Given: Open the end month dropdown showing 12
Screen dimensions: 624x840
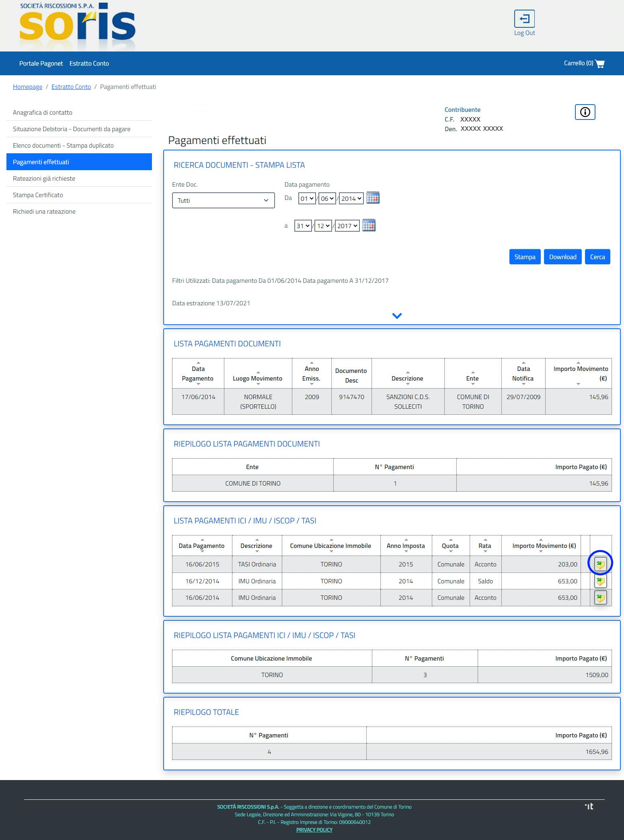Looking at the screenshot, I should coord(323,226).
